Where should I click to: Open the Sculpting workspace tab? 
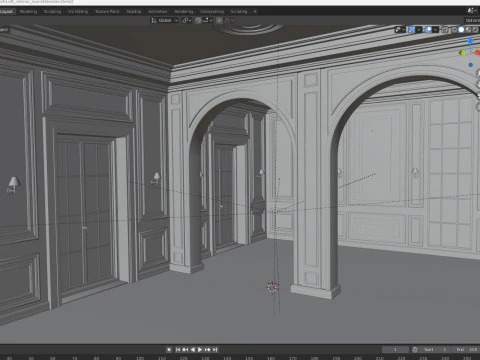point(52,11)
